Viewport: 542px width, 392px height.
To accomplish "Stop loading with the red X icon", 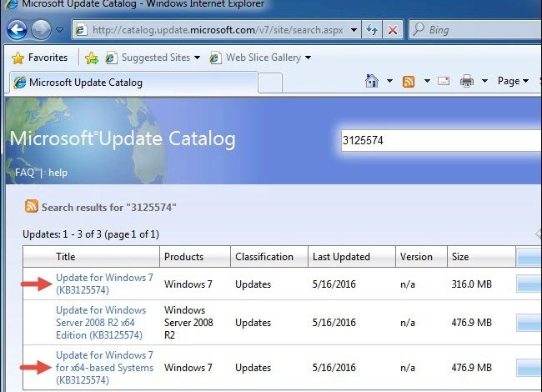I will (x=393, y=30).
